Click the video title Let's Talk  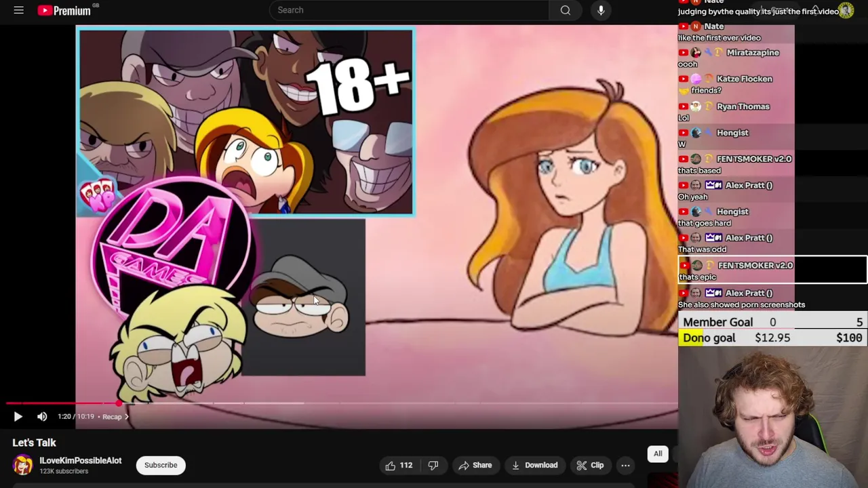34,443
